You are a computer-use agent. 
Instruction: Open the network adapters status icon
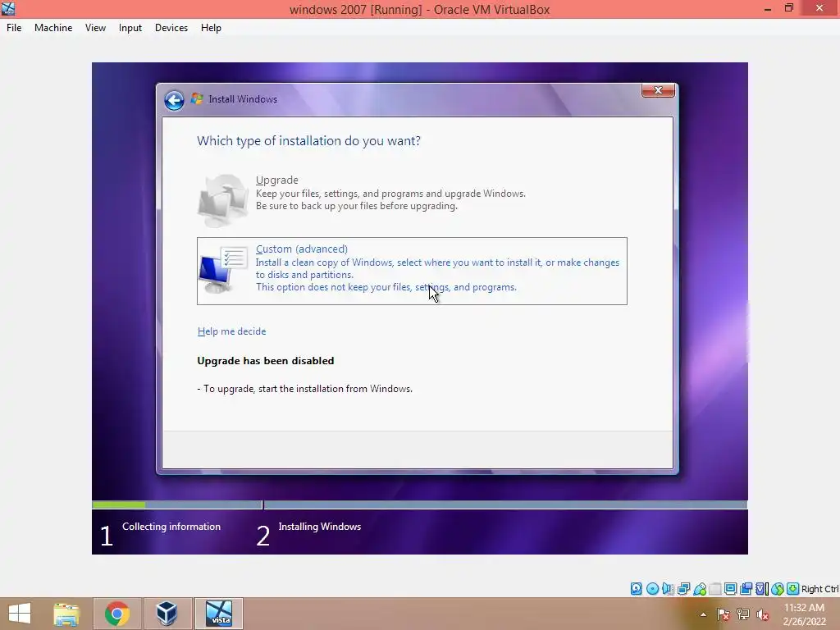pos(683,589)
